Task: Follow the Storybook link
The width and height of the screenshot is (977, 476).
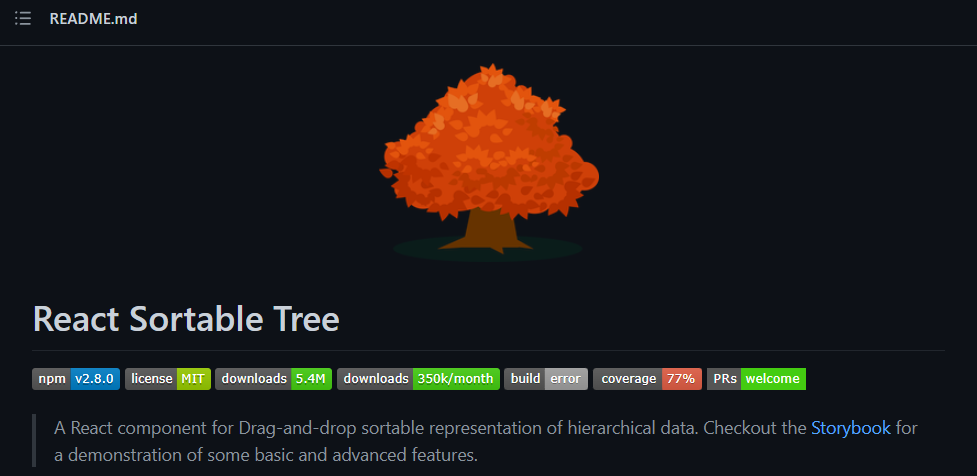Action: (851, 428)
